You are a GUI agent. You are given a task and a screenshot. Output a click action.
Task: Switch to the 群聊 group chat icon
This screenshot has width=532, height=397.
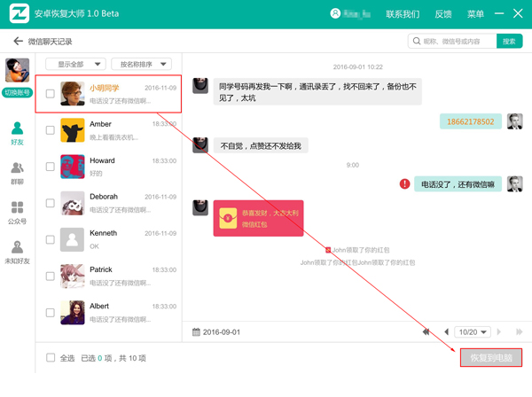[18, 173]
